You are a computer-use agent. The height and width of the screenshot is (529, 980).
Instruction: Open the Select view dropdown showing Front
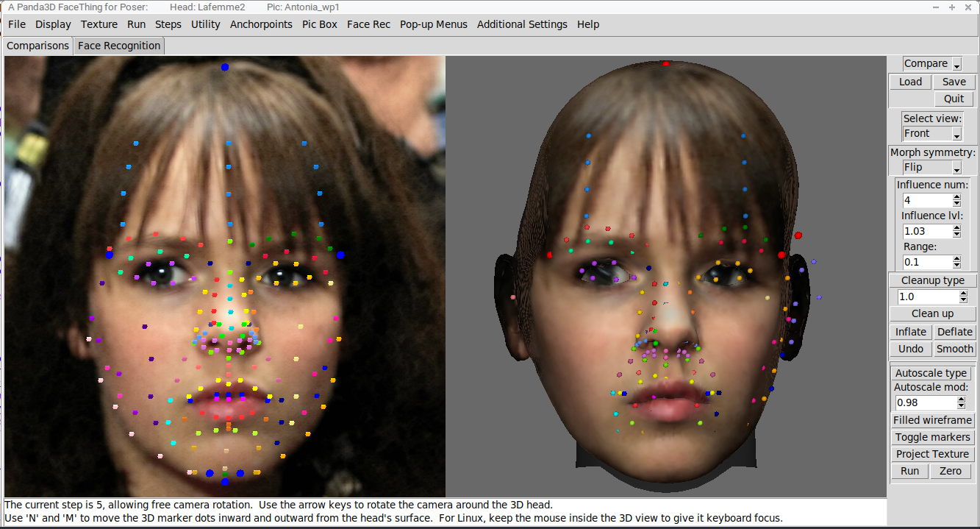(932, 134)
